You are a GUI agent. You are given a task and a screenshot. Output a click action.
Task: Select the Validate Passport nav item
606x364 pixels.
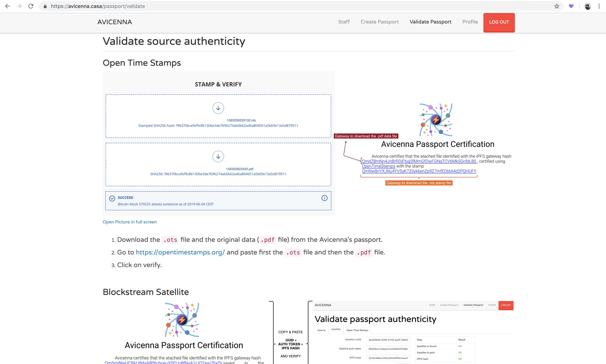pyautogui.click(x=430, y=22)
